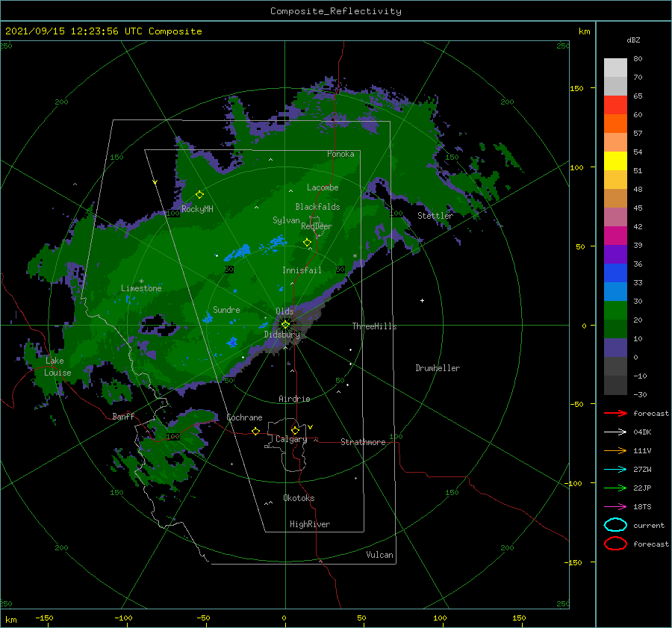
Task: Click the -150 tick on bottom axis
Action: [x=44, y=618]
